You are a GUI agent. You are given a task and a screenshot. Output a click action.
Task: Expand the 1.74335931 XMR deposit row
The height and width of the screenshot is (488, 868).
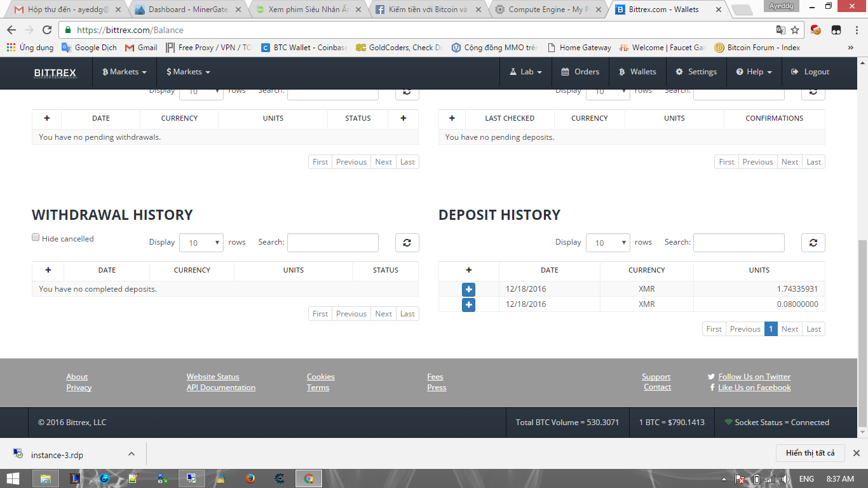click(469, 289)
